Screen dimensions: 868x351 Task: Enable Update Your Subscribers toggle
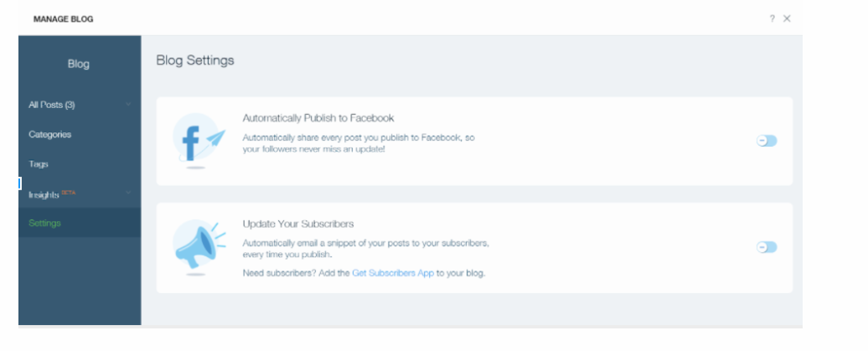(x=767, y=247)
